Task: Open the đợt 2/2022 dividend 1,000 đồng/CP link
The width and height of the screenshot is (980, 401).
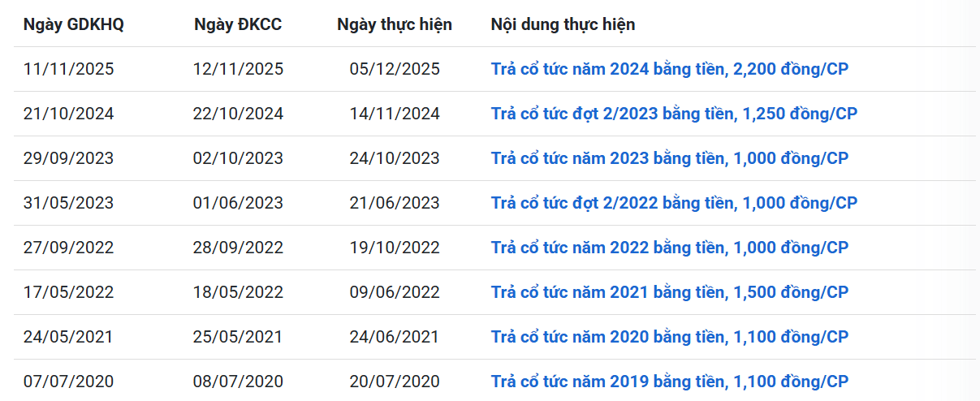Action: (x=674, y=203)
